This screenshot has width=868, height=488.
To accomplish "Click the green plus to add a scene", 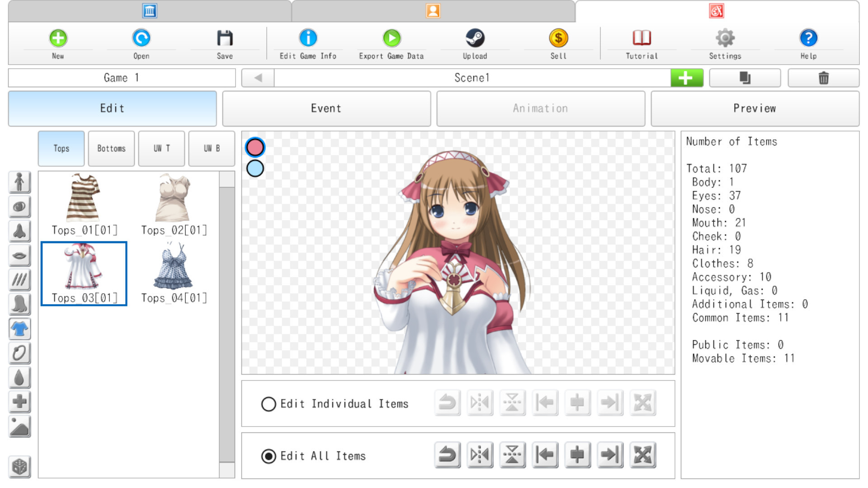I will (x=686, y=77).
